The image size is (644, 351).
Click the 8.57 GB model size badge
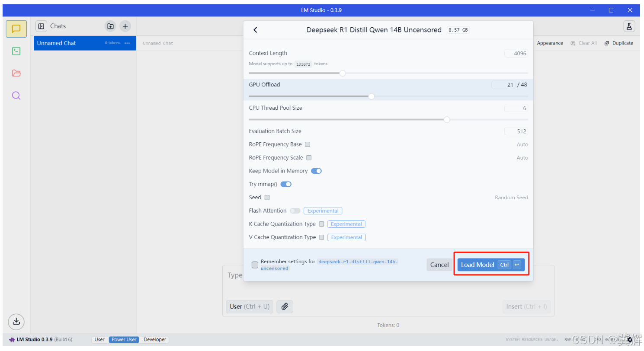point(458,30)
